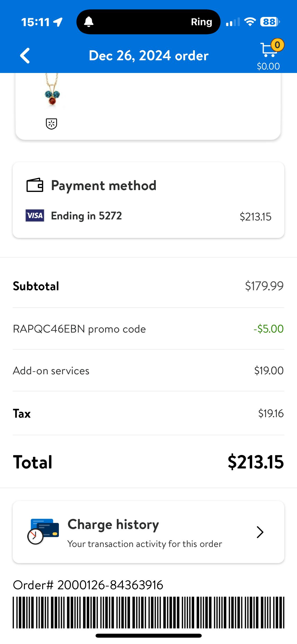Tap the back arrow in header

[x=25, y=56]
